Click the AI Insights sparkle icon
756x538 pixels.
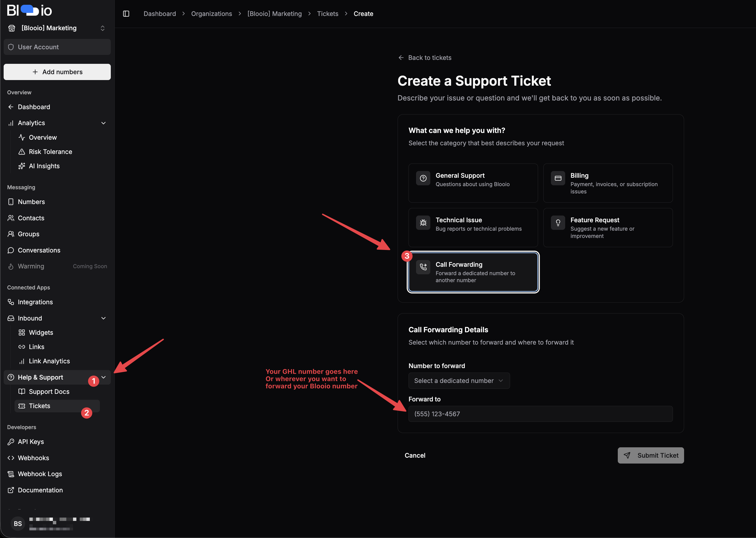tap(22, 166)
